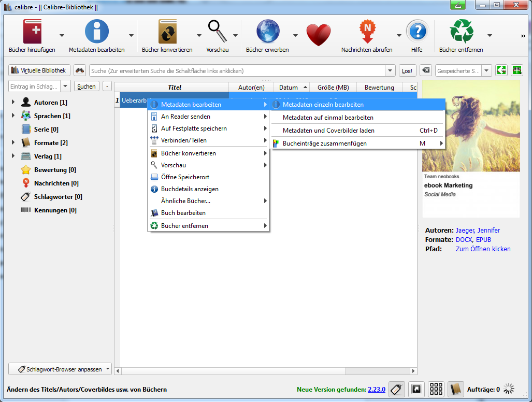This screenshot has height=402, width=532.
Task: Expand the Autoren tree category
Action: coord(13,103)
